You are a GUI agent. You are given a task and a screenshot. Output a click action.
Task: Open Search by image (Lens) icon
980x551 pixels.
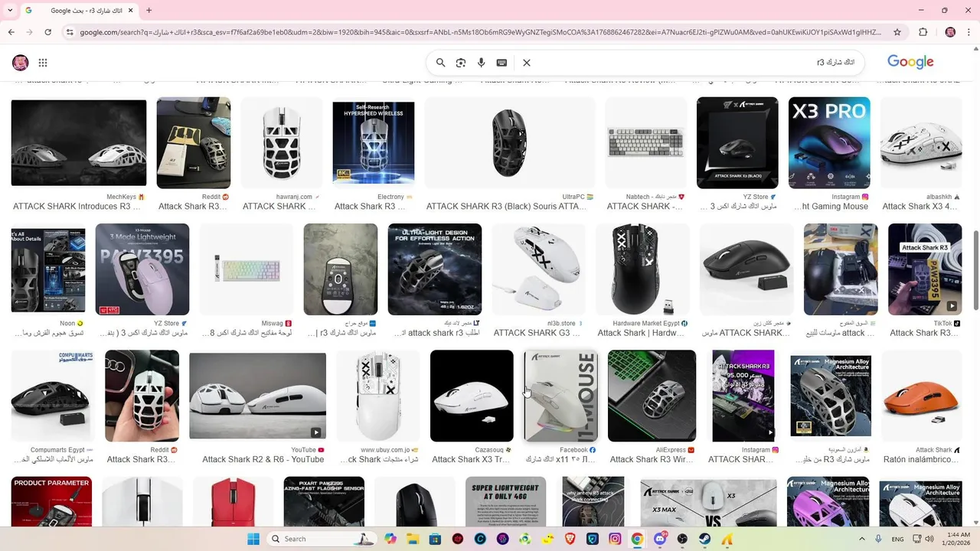pos(461,63)
